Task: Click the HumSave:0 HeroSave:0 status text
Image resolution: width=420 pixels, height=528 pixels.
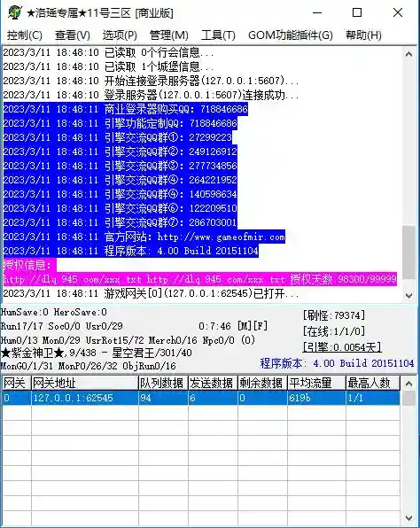Action: click(x=54, y=312)
